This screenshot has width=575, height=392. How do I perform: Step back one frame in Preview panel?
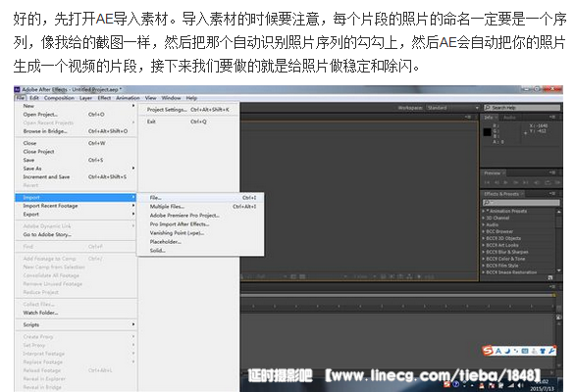[x=497, y=182]
